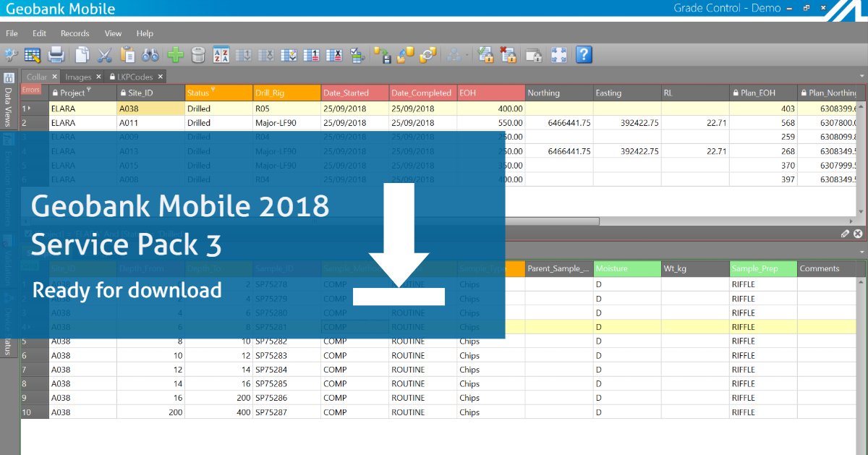
Task: Click the validate rows checkmark icon
Action: pyautogui.click(x=289, y=54)
